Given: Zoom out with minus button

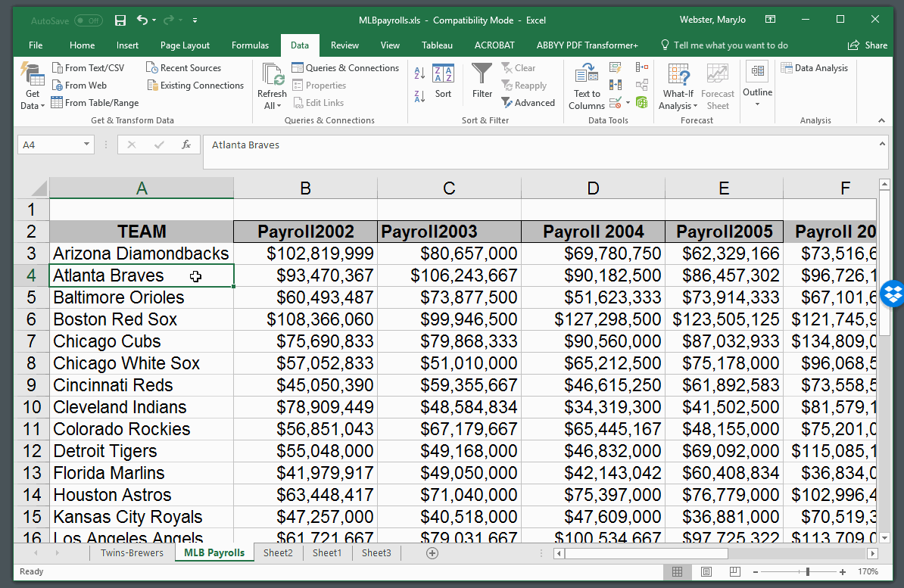Looking at the screenshot, I should coord(756,572).
